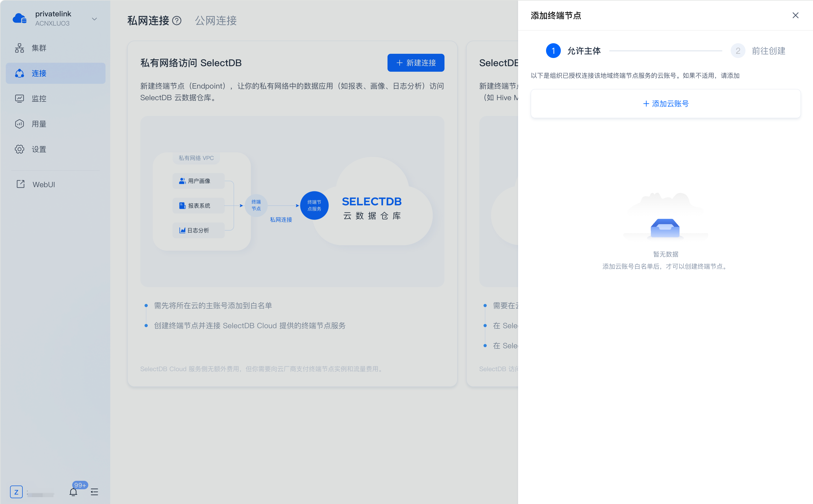Viewport: 813px width, 504px height.
Task: Click the 添加云账号 button
Action: [665, 104]
